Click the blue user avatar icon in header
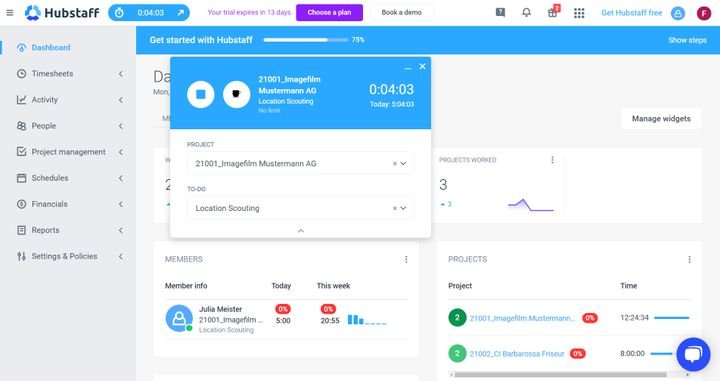This screenshot has height=381, width=720. point(678,13)
